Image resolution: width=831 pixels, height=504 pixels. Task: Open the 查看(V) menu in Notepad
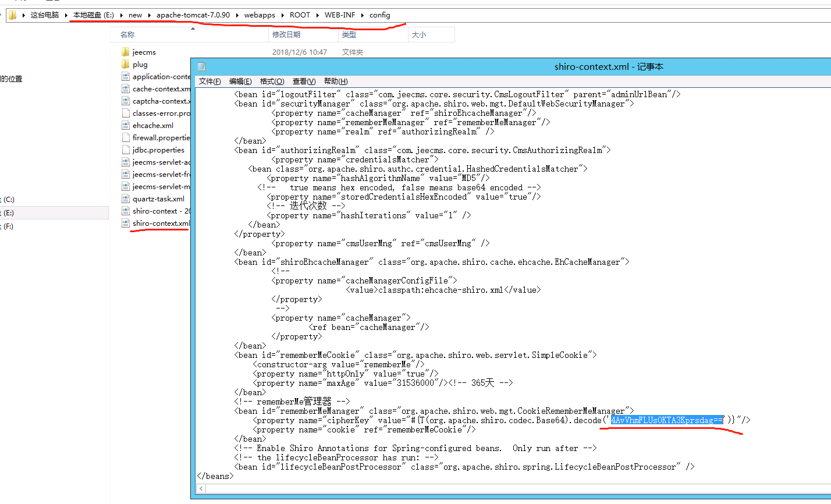coord(304,81)
